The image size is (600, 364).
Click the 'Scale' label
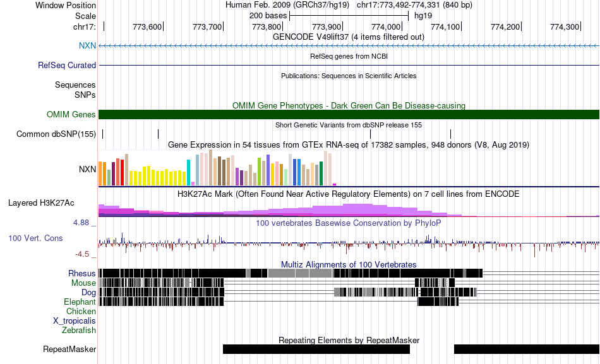(x=85, y=16)
